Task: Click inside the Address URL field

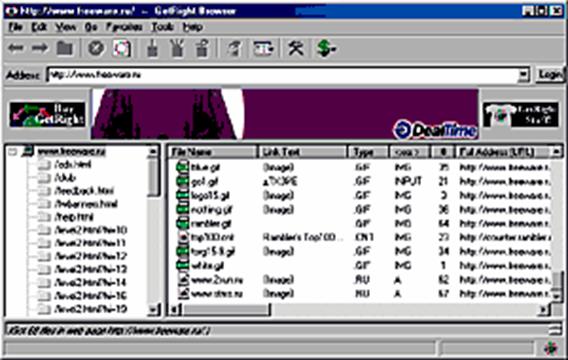Action: pyautogui.click(x=283, y=75)
